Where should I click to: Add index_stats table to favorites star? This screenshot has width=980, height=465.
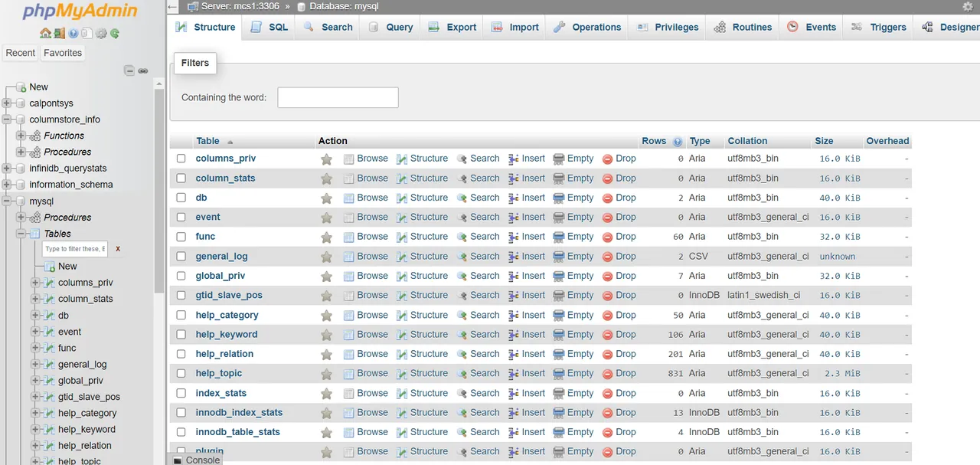pyautogui.click(x=326, y=393)
